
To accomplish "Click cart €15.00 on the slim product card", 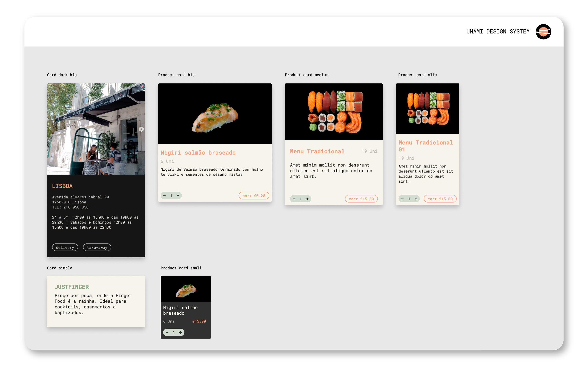I will click(440, 199).
